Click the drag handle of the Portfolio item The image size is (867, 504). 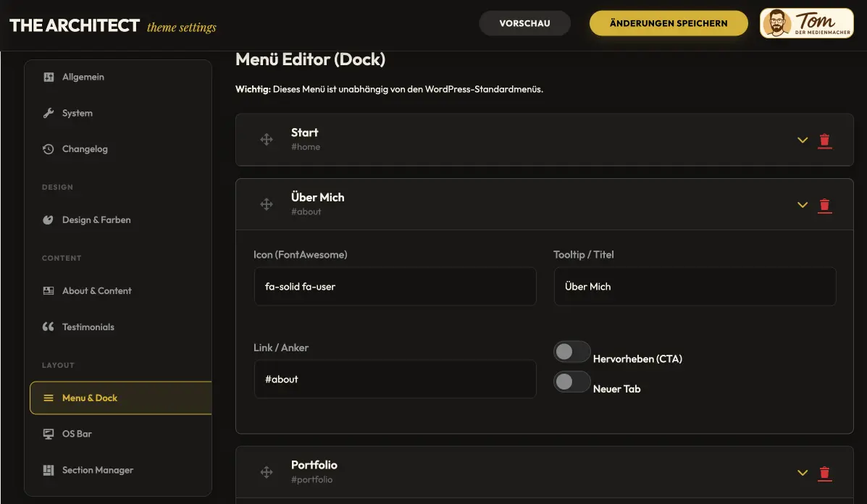pyautogui.click(x=267, y=471)
